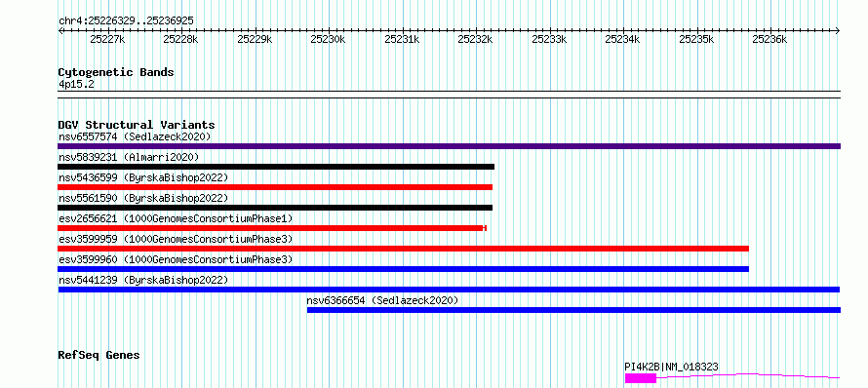Click the 25228k ruler tick label
The image size is (868, 388).
pos(181,39)
